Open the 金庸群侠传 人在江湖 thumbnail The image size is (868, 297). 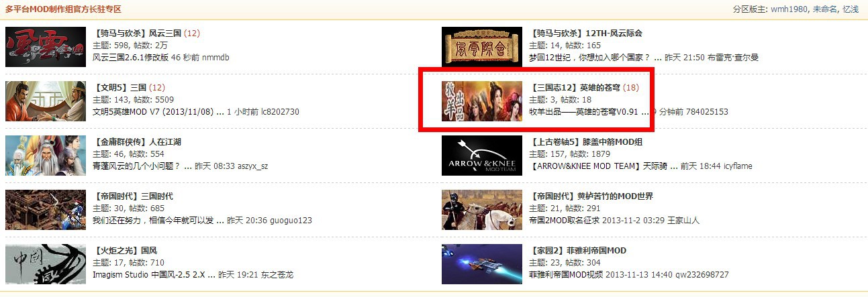pyautogui.click(x=46, y=156)
